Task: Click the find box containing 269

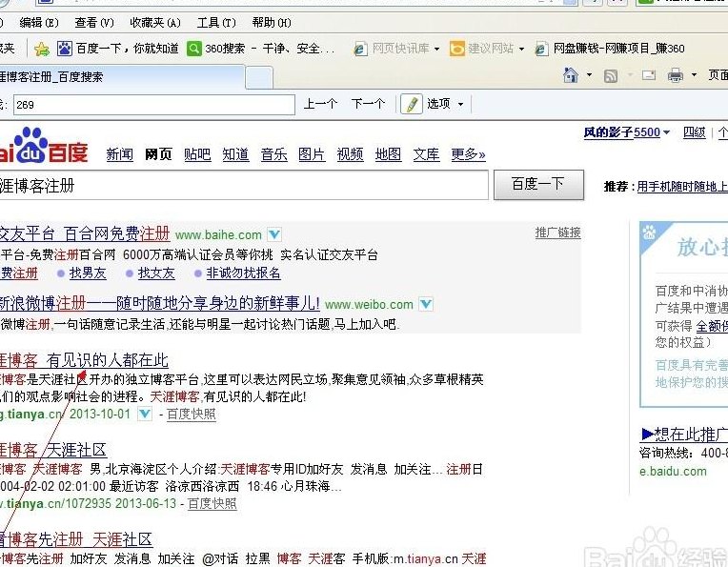Action: (x=154, y=105)
